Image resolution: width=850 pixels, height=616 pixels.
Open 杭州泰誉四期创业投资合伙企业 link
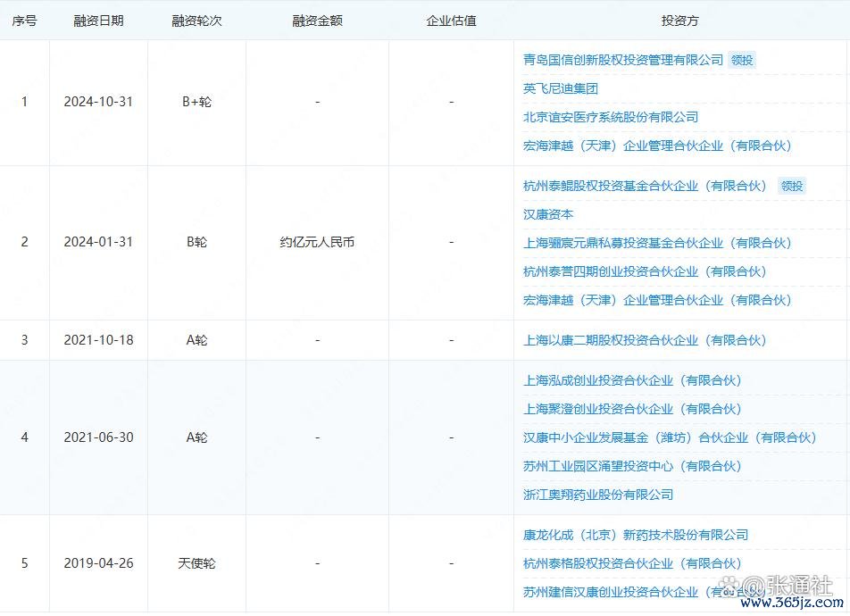645,271
